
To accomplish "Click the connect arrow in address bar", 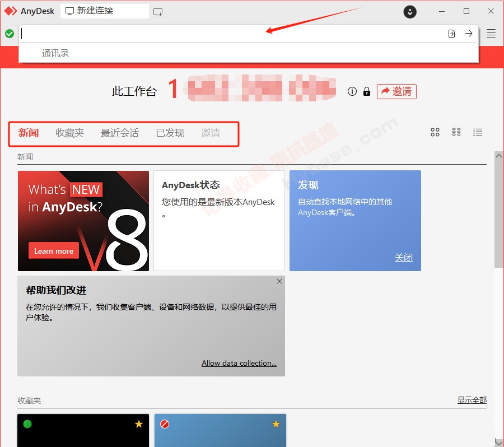I will tap(469, 33).
